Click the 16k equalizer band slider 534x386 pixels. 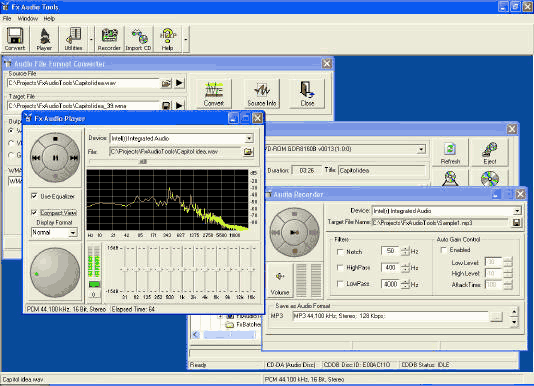pos(251,269)
